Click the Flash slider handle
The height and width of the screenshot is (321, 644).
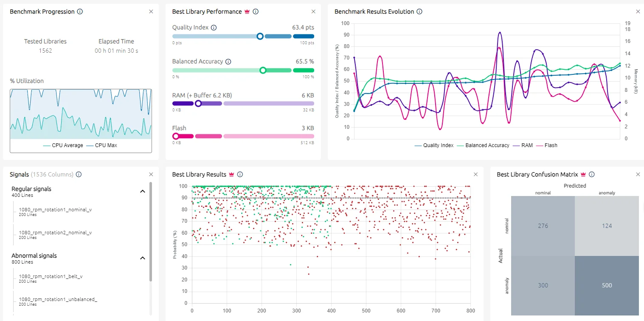[176, 136]
